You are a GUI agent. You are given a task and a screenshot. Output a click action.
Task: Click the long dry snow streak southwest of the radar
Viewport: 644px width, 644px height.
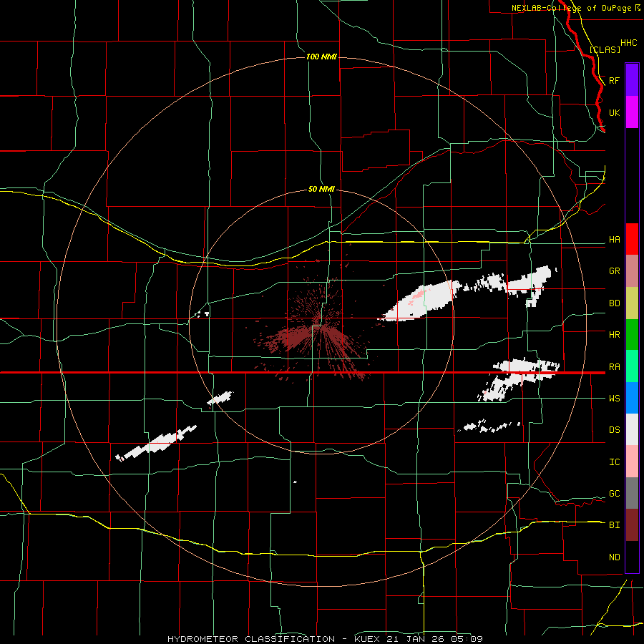156,444
